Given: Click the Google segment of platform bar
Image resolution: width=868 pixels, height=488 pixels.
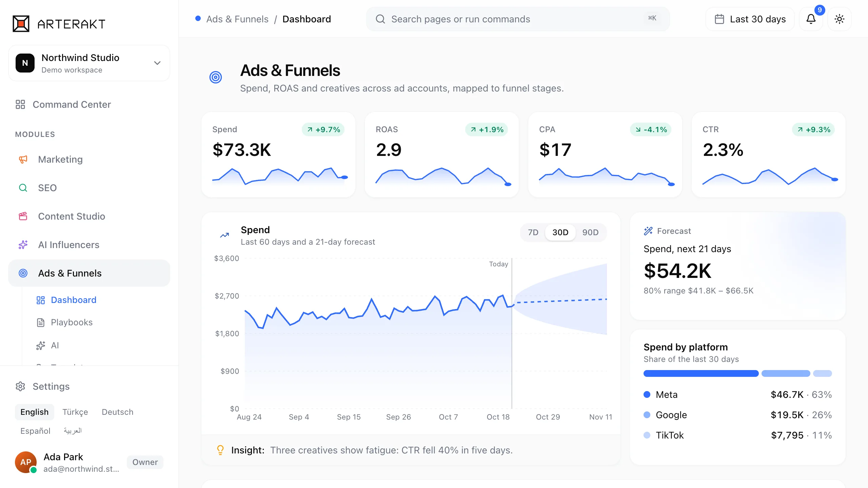Looking at the screenshot, I should click(x=786, y=373).
